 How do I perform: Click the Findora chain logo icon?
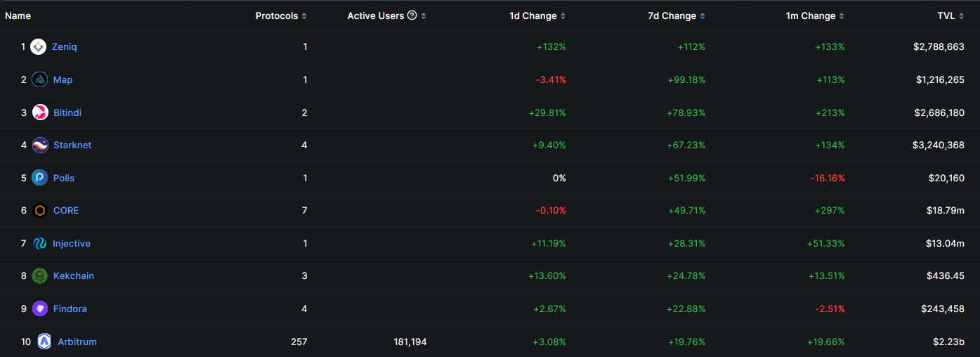point(40,309)
